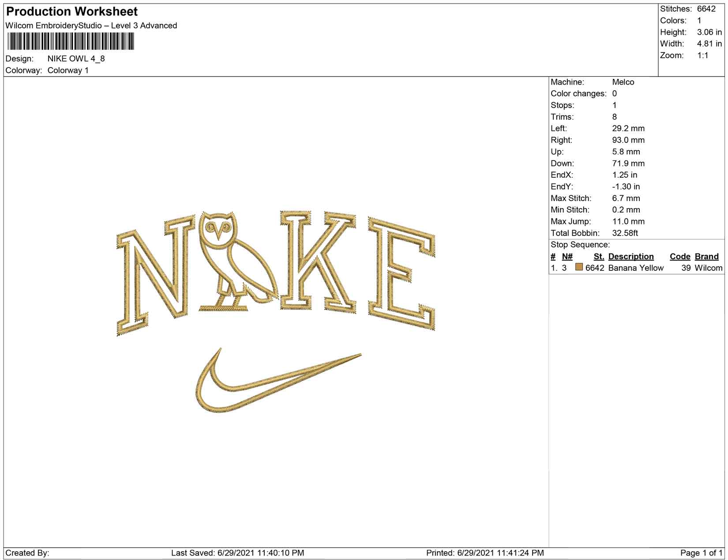Click the "Design:" label
Viewport: 728px width, 560px height.
(x=19, y=59)
